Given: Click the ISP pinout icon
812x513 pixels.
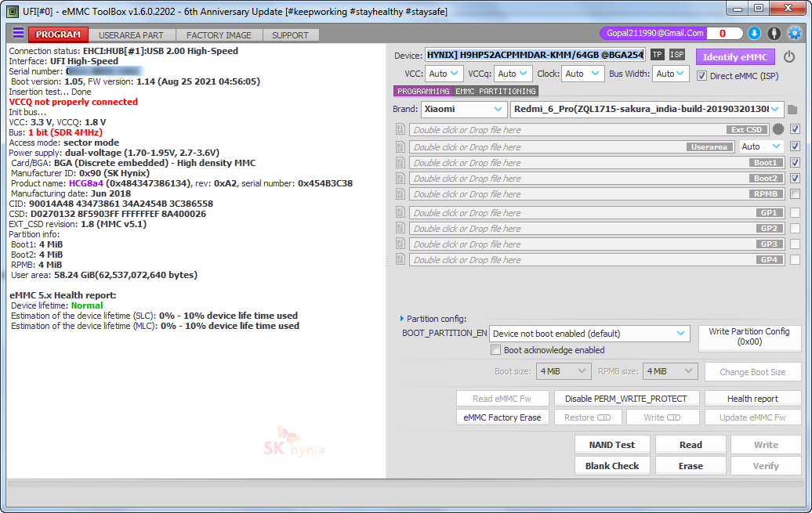Looking at the screenshot, I should tap(677, 54).
